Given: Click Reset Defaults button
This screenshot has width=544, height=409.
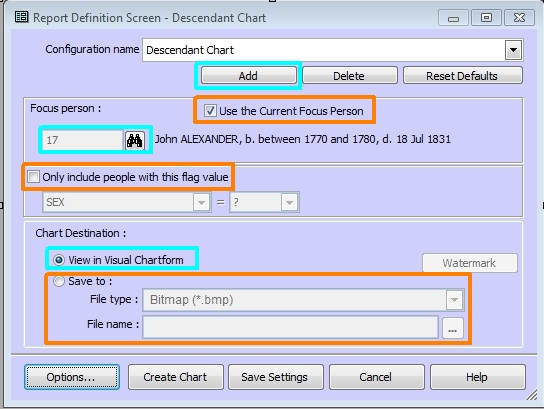Looking at the screenshot, I should tap(462, 76).
